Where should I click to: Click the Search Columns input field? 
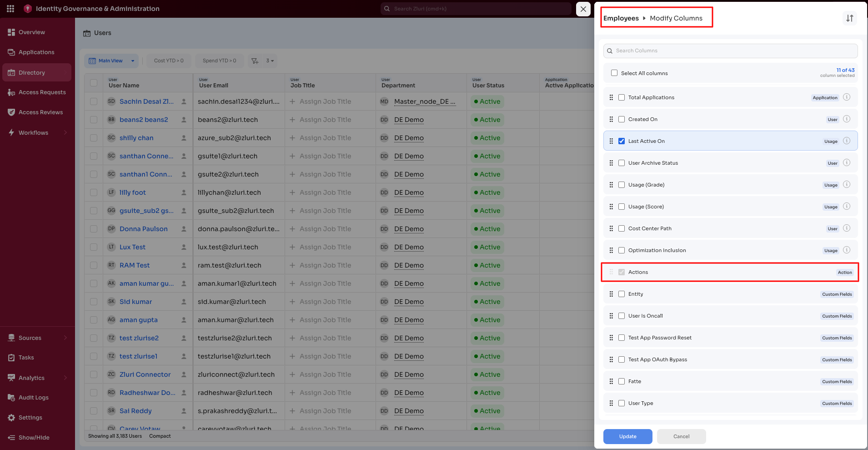point(730,51)
